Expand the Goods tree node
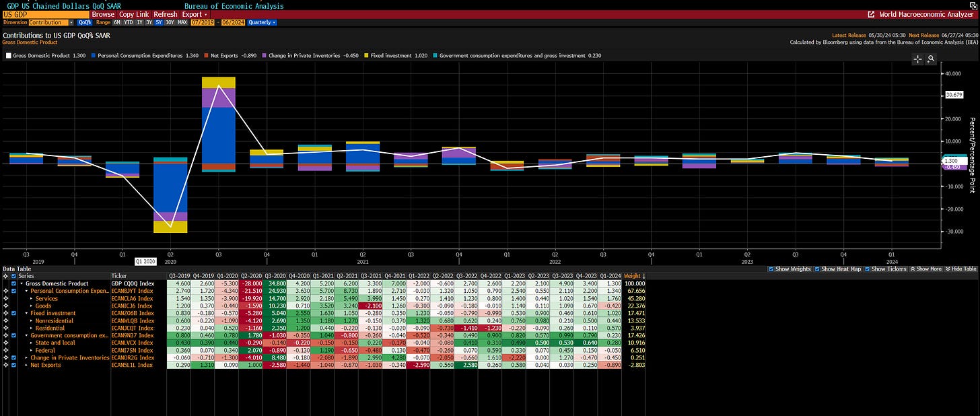This screenshot has width=980, height=416. point(31,306)
